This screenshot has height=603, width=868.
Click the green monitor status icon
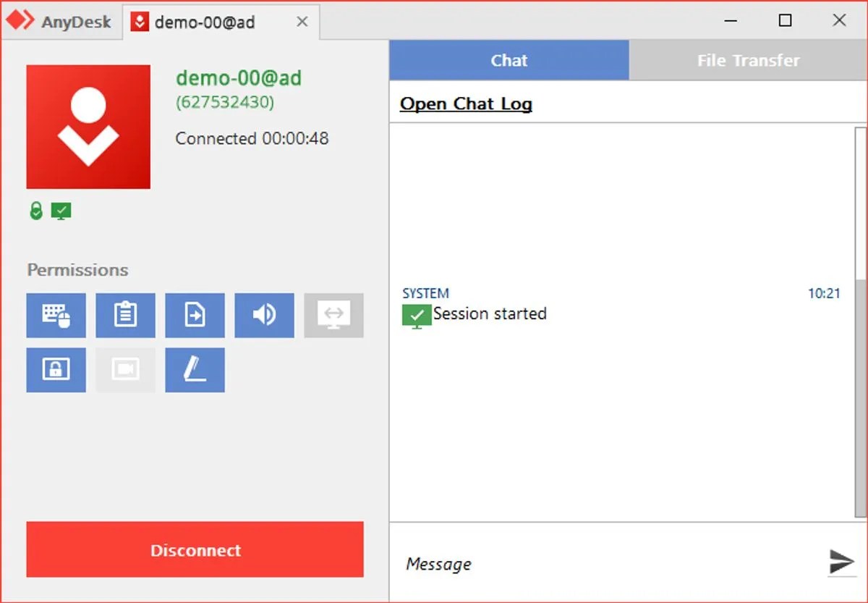click(x=61, y=211)
